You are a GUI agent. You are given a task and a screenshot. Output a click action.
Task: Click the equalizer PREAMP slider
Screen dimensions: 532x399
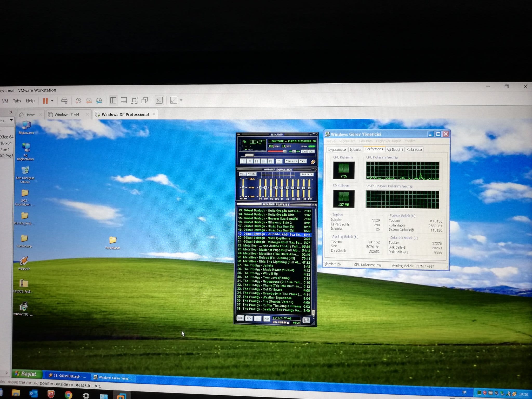point(243,188)
